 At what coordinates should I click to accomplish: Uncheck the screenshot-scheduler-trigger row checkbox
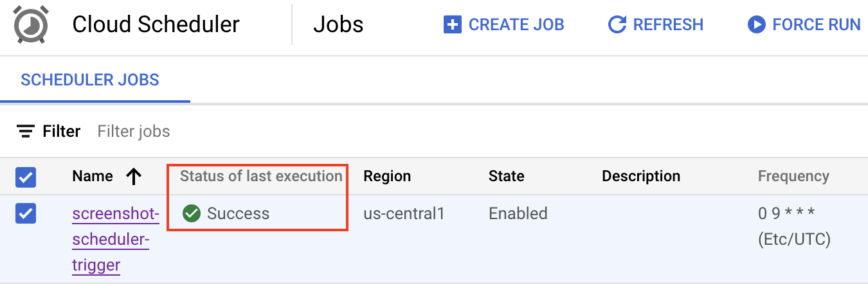(26, 214)
